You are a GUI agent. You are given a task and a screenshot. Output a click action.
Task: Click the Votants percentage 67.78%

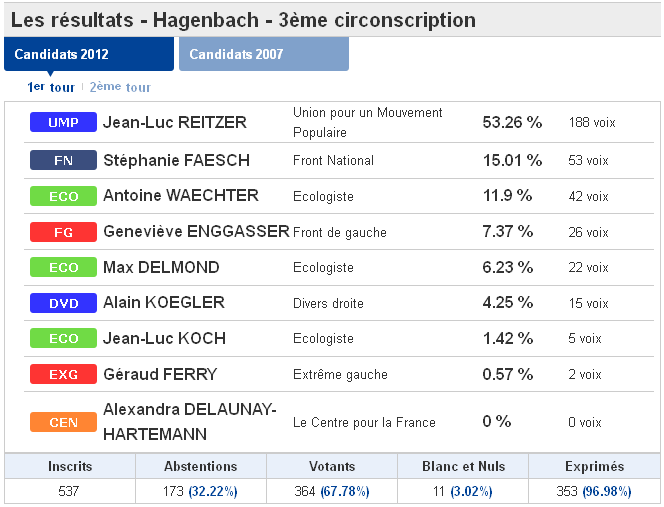tap(345, 491)
